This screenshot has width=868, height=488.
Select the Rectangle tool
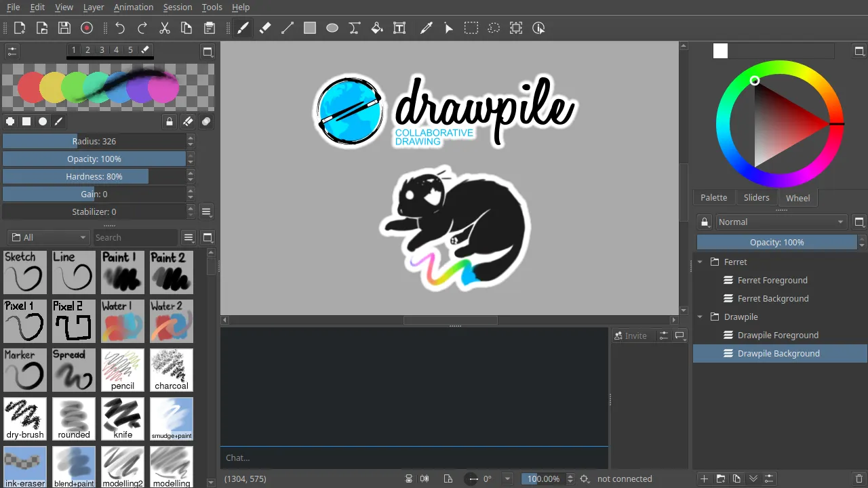[x=310, y=28]
